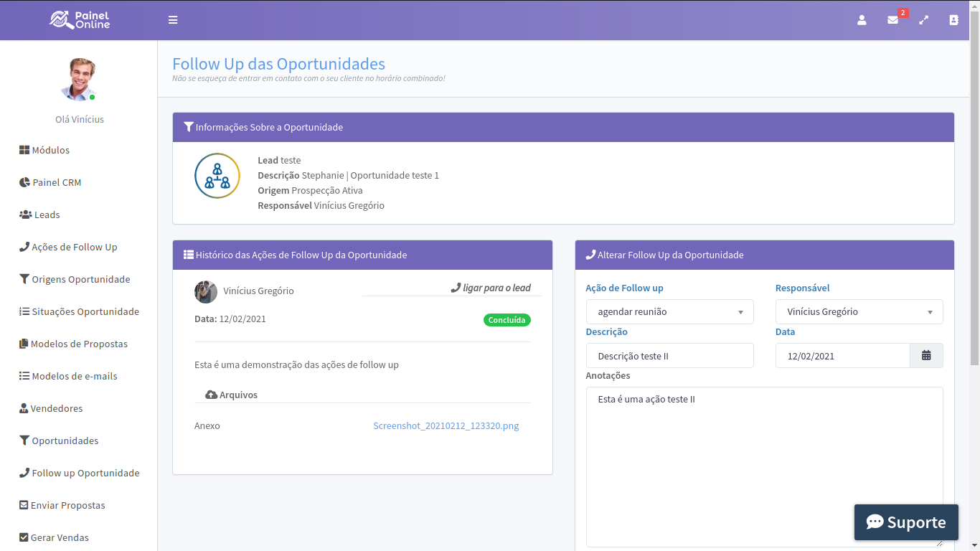Click the demonstration note text in history

296,364
